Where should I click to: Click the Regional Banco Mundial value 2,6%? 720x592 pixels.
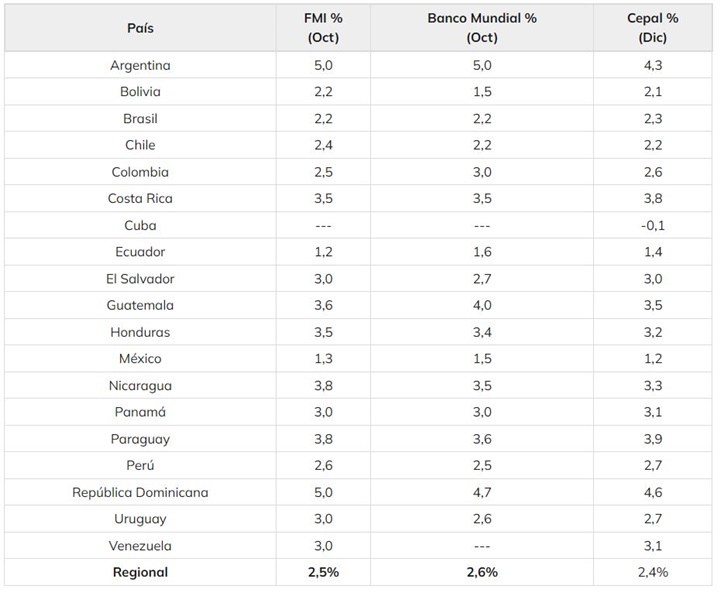pos(482,572)
